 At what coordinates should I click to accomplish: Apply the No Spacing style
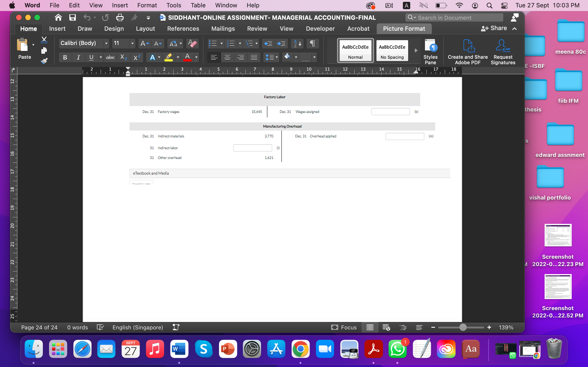point(392,50)
